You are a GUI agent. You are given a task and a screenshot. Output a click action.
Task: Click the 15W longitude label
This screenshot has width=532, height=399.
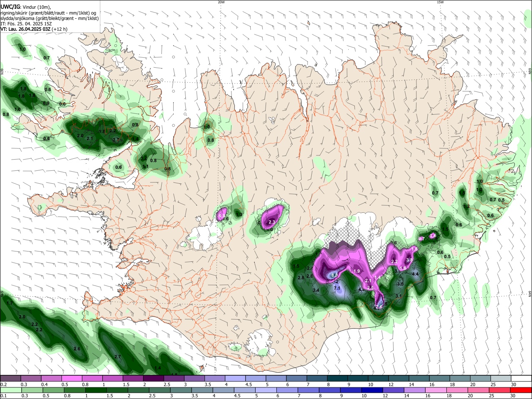(440, 2)
